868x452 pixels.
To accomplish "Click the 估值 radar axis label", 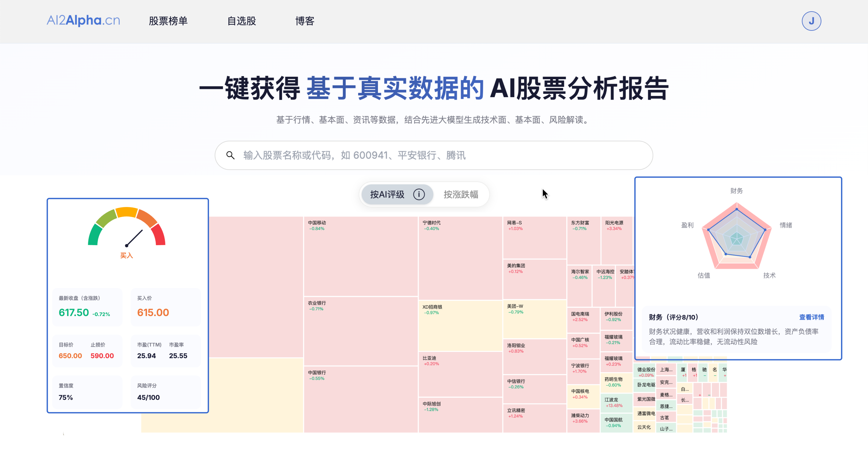I will pyautogui.click(x=704, y=275).
